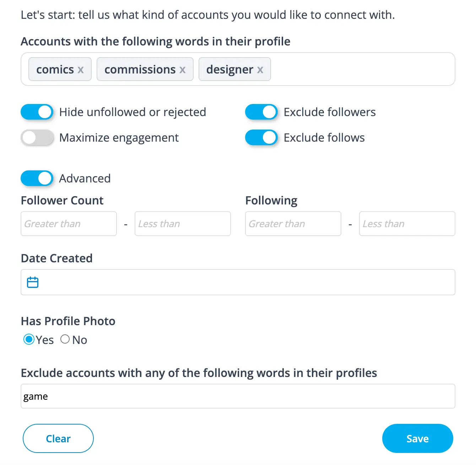Click in the profile keywords tag box
The width and height of the screenshot is (476, 465).
click(362, 69)
